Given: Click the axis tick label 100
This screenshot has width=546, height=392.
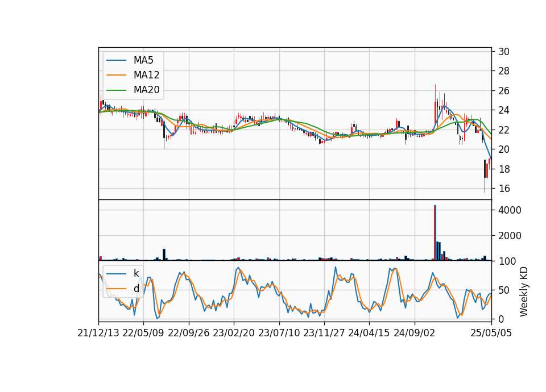Looking at the screenshot, I should click(x=507, y=261).
